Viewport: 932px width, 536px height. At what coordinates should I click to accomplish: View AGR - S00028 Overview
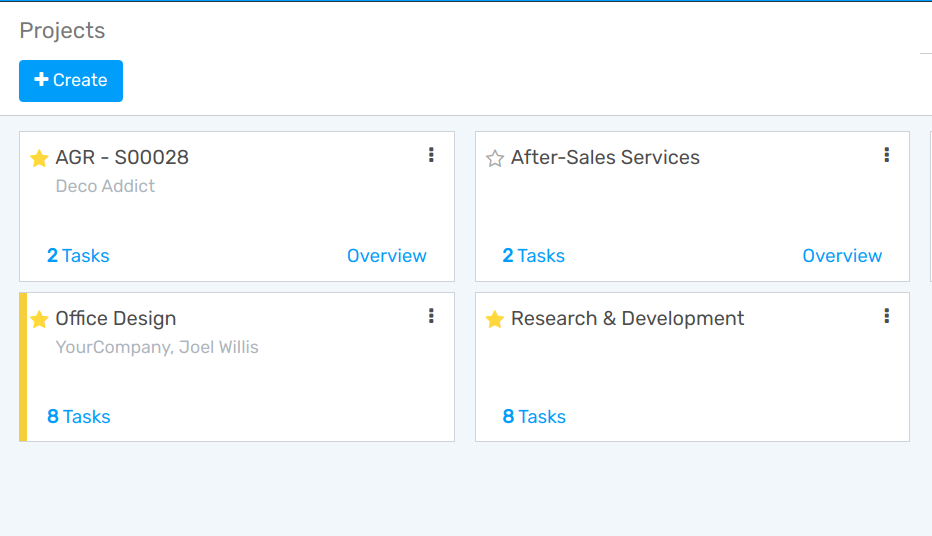pos(386,256)
